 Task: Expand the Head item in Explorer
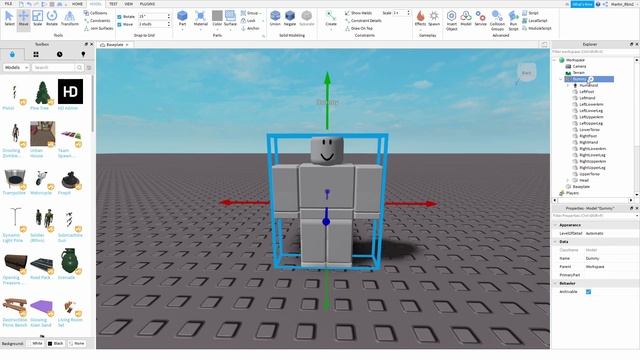coord(568,180)
